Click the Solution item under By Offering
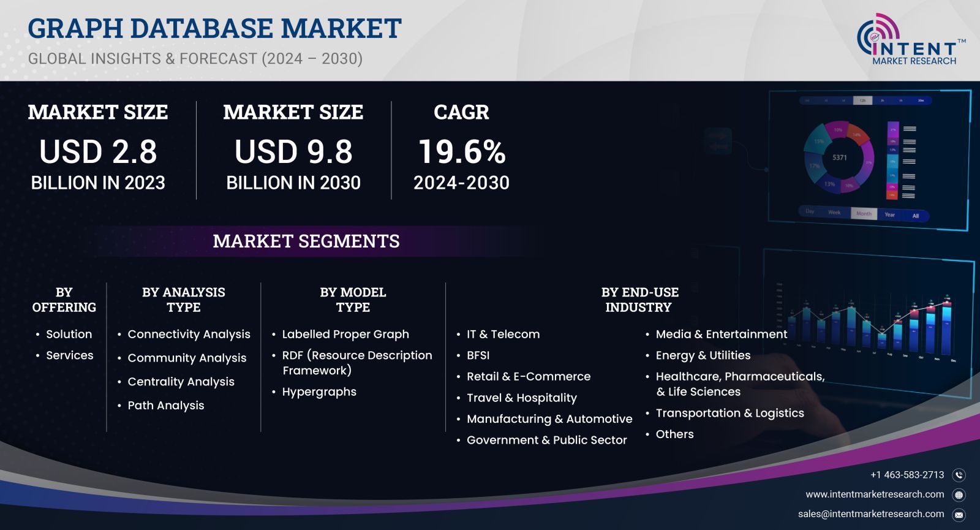The image size is (980, 530). [69, 334]
